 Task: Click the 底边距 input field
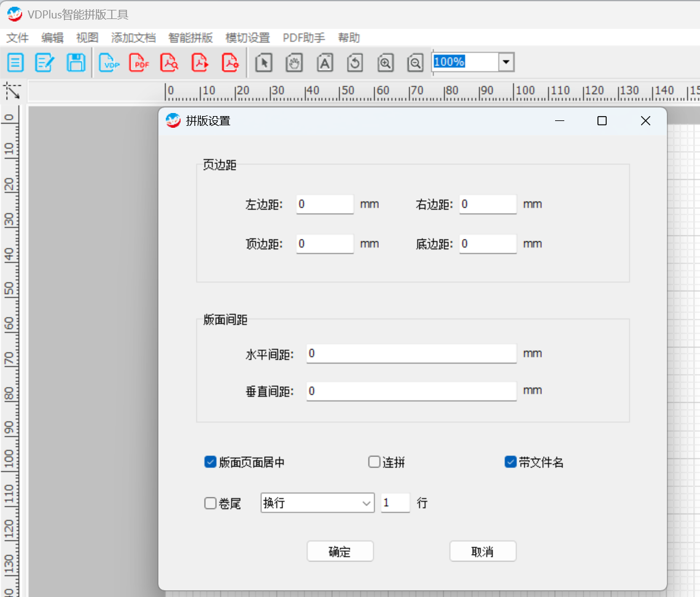pos(488,244)
